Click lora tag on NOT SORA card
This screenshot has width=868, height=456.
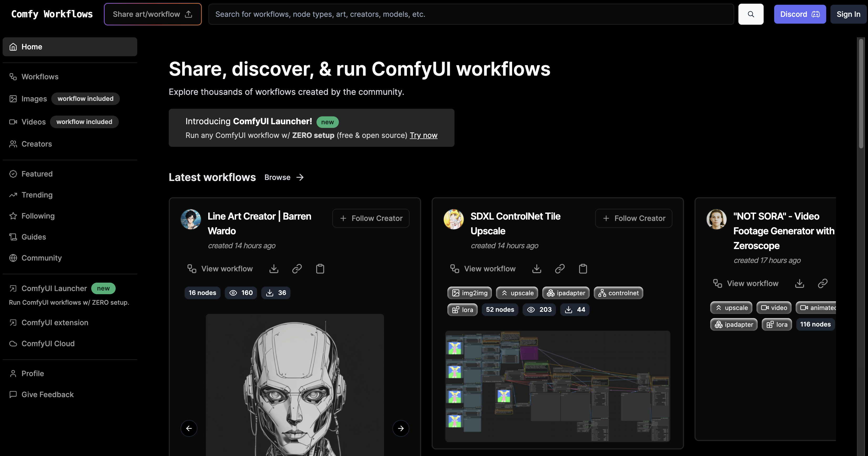pos(777,325)
